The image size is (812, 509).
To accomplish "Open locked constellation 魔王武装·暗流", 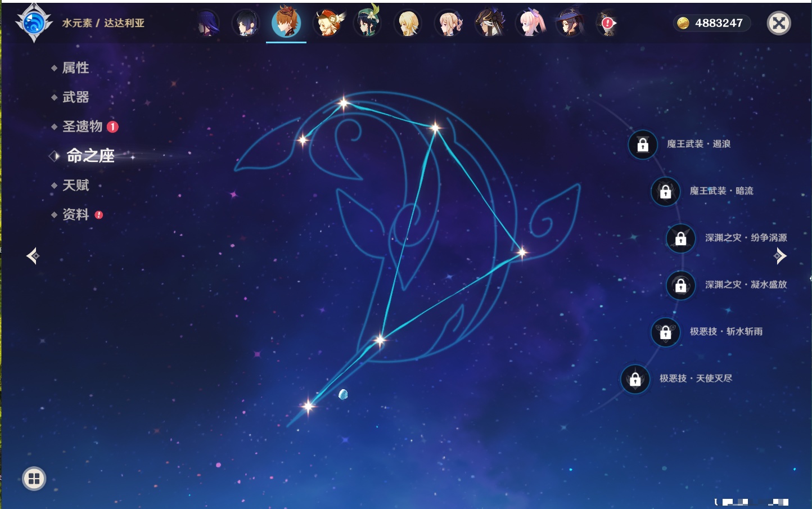I will coord(665,191).
